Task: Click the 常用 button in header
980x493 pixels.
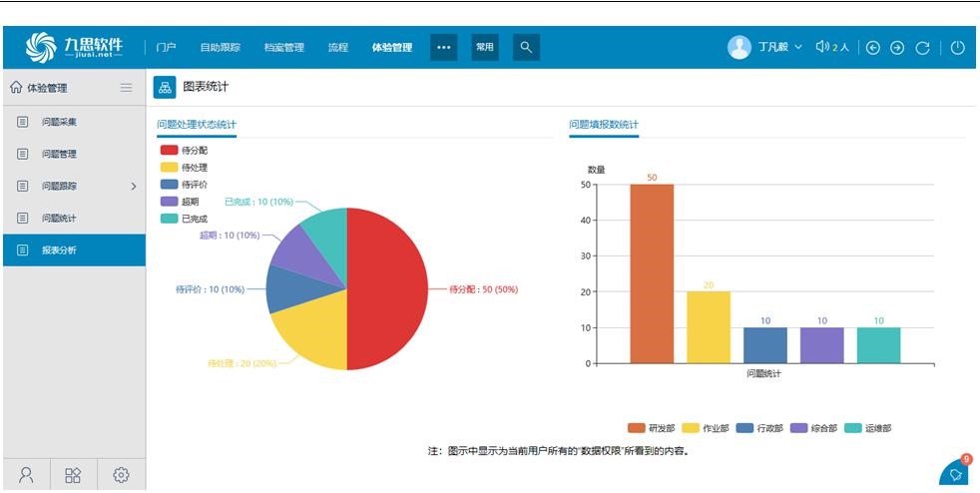Action: coord(485,47)
